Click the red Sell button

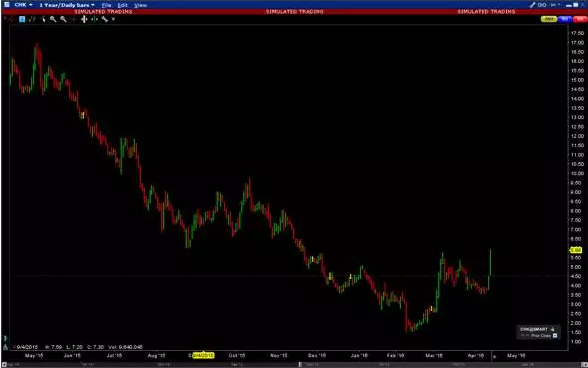tap(580, 19)
